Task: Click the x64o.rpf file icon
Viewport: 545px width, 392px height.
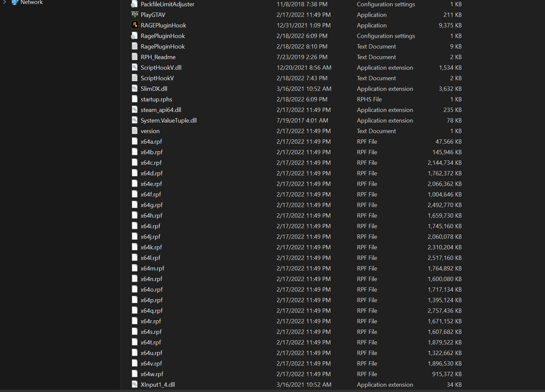Action: [135, 289]
